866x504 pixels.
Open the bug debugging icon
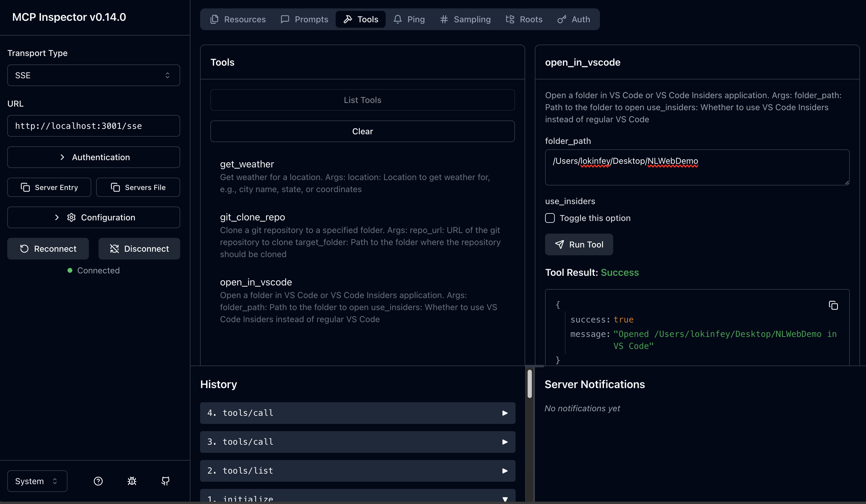point(132,481)
